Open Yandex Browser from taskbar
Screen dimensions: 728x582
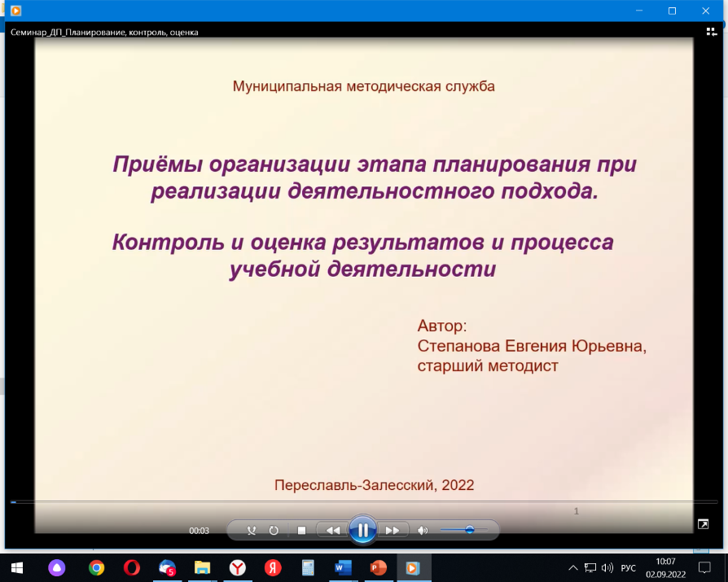[237, 567]
